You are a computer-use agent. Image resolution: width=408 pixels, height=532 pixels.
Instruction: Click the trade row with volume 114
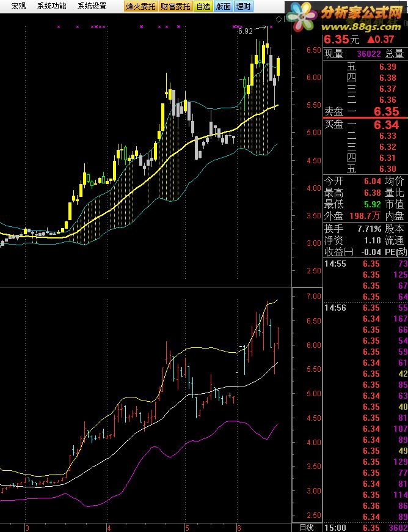[366, 495]
